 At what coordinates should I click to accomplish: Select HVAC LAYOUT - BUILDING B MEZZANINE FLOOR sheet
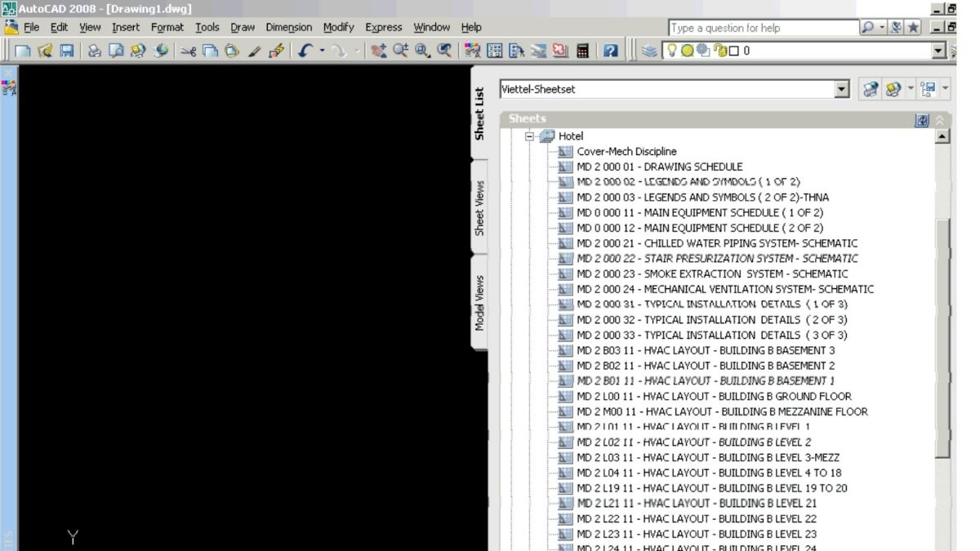pyautogui.click(x=722, y=412)
